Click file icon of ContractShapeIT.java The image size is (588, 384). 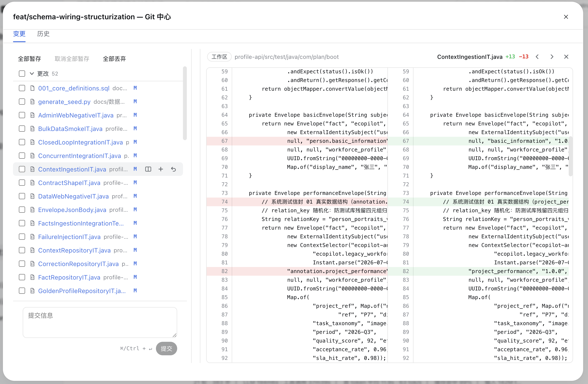(32, 183)
